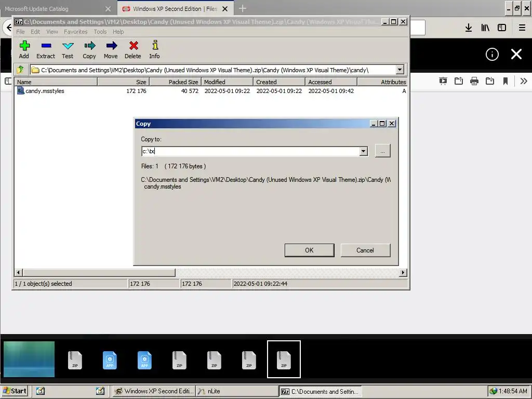Click the presentation mode icon in the viewer toolbar

[x=443, y=81]
